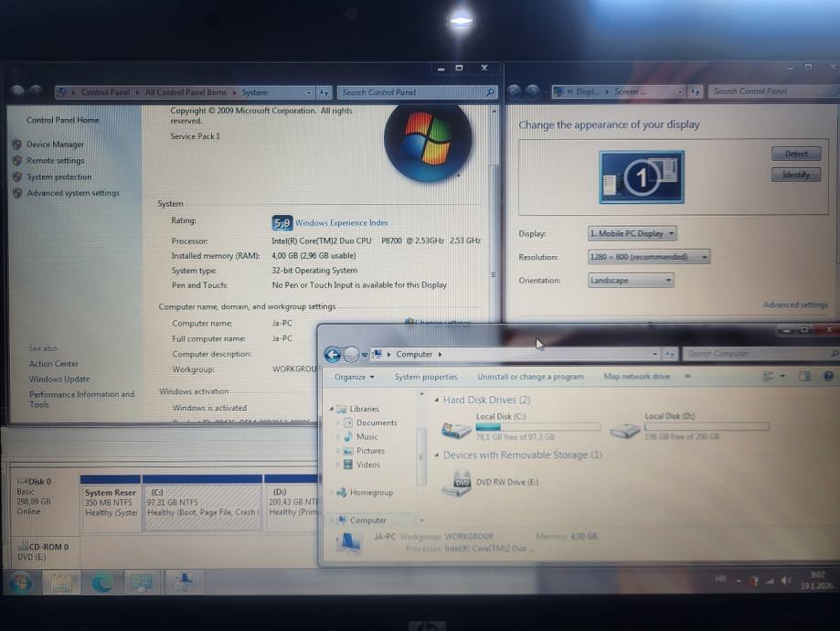Image resolution: width=840 pixels, height=631 pixels.
Task: Open the Orientation dropdown Landscape
Action: tap(631, 281)
